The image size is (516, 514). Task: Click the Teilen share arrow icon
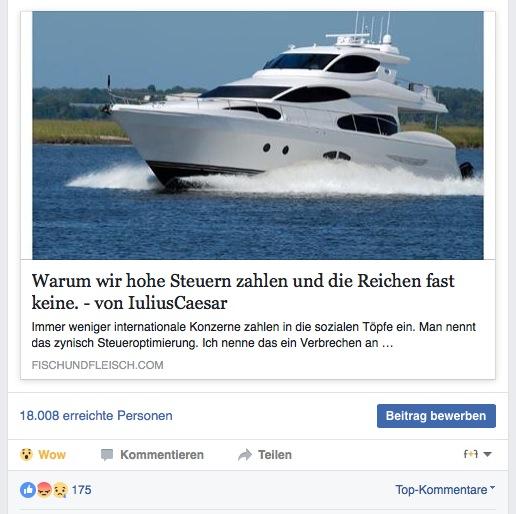click(x=245, y=455)
